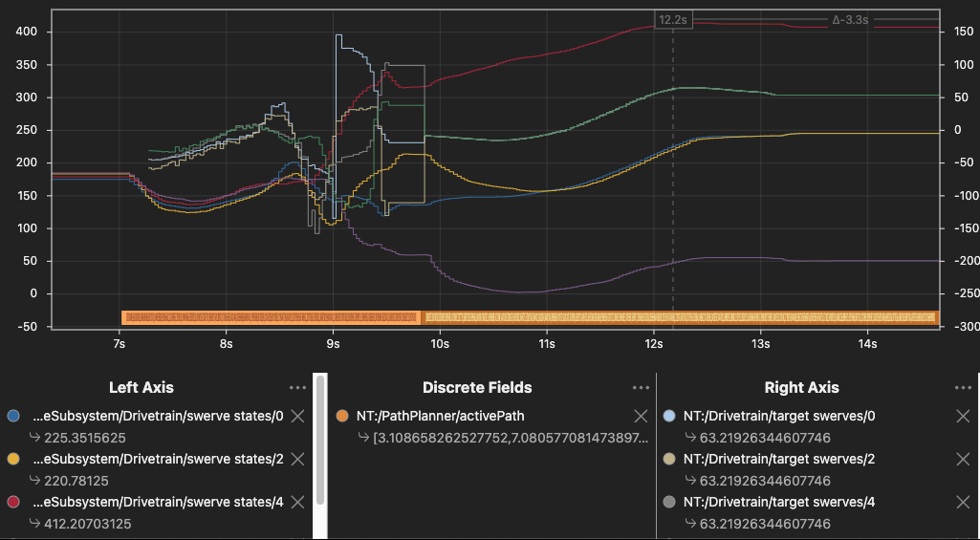
Task: Click the 14s tick on the time axis
Action: 867,344
